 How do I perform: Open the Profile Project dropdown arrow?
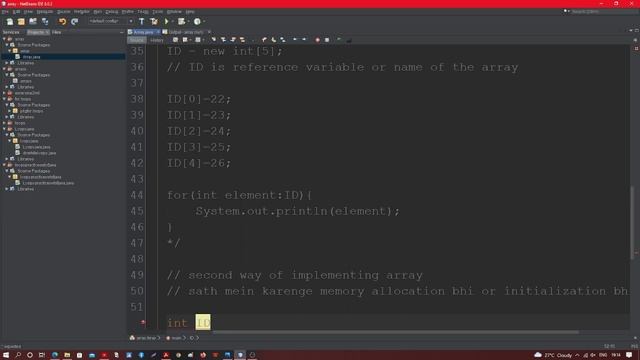coord(204,21)
